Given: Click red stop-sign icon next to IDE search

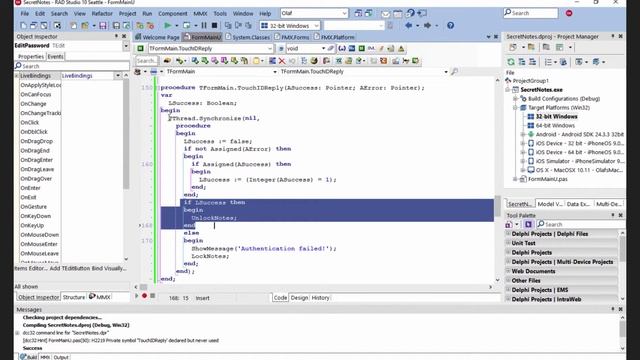Looking at the screenshot, I should click(569, 13).
